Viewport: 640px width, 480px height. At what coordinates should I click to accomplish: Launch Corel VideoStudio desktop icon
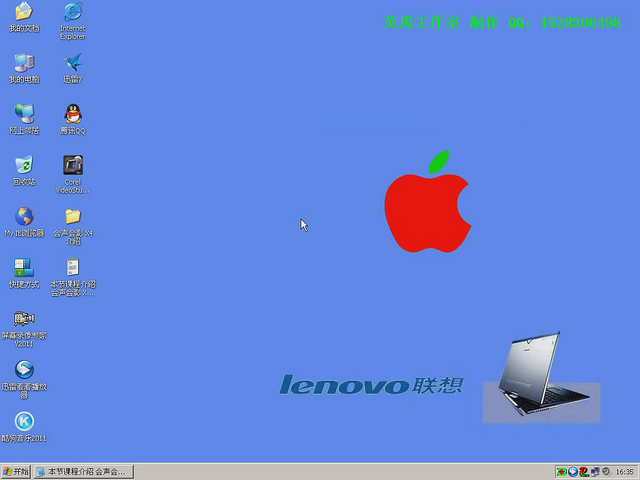point(73,174)
